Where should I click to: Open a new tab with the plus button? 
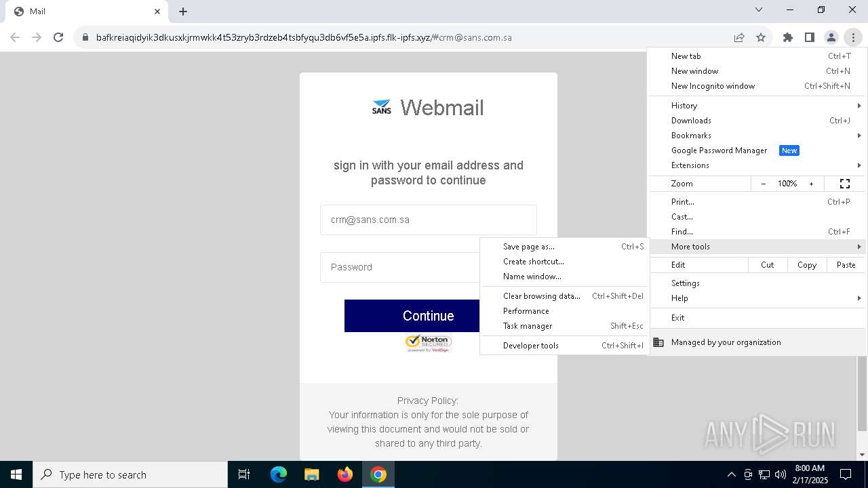(183, 12)
